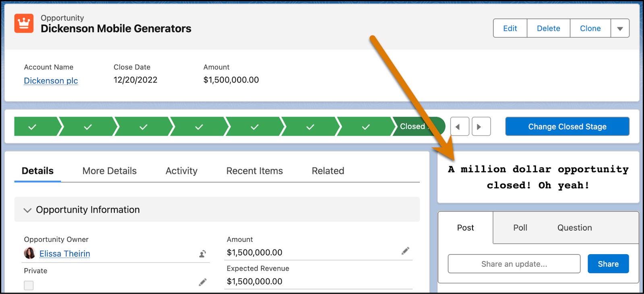Open the Related tab
This screenshot has width=644, height=294.
(328, 171)
